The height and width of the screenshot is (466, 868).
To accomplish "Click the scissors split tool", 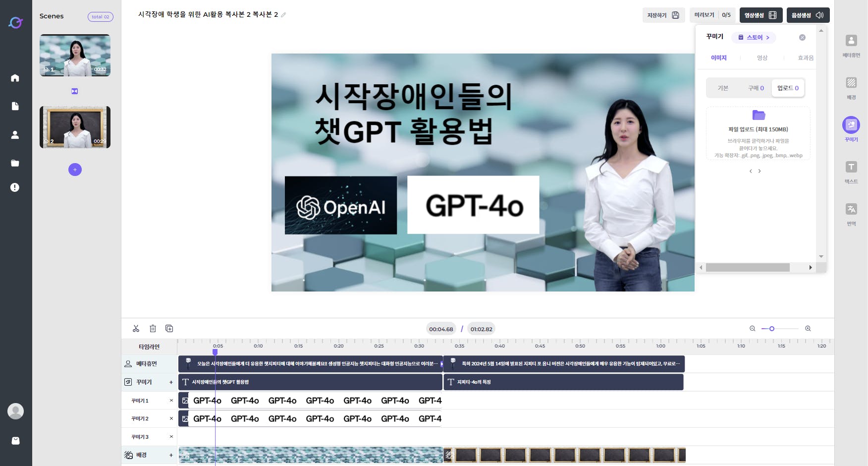I will click(136, 329).
